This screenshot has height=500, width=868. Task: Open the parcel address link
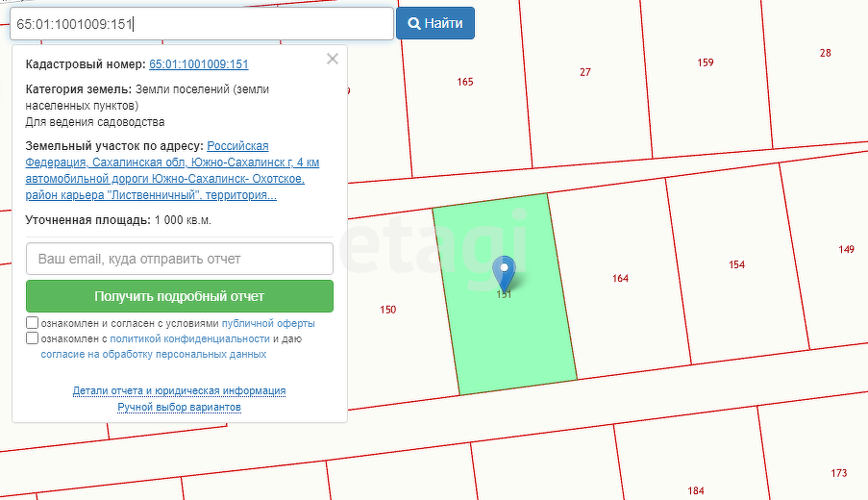point(173,171)
